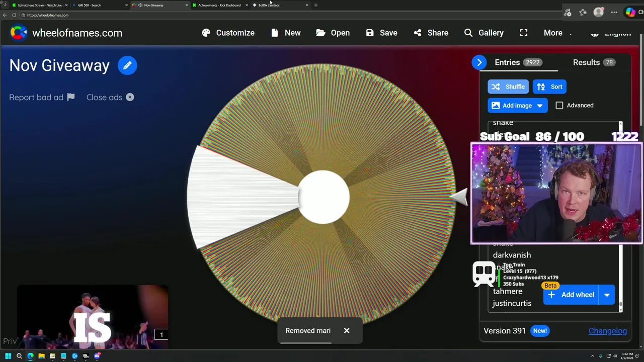Open the Windows Start menu
644x362 pixels.
coord(8,356)
